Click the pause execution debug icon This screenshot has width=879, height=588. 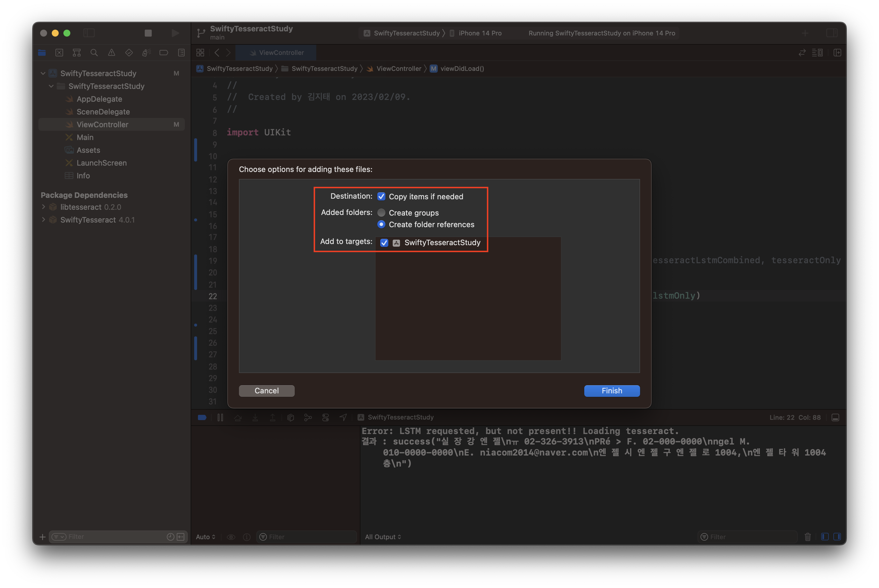pos(220,417)
